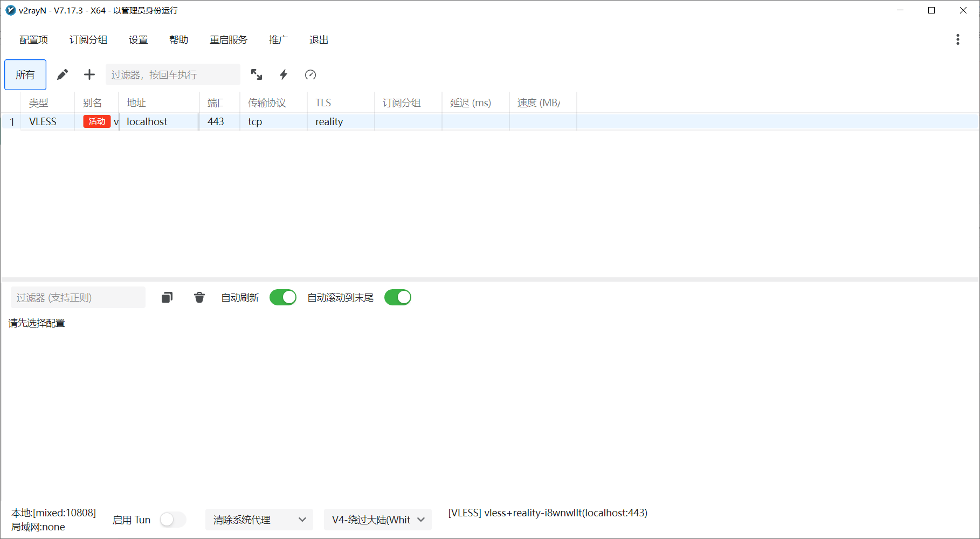Open the V4-绕过大陆 routing dropdown
The image size is (980, 539).
click(x=378, y=520)
